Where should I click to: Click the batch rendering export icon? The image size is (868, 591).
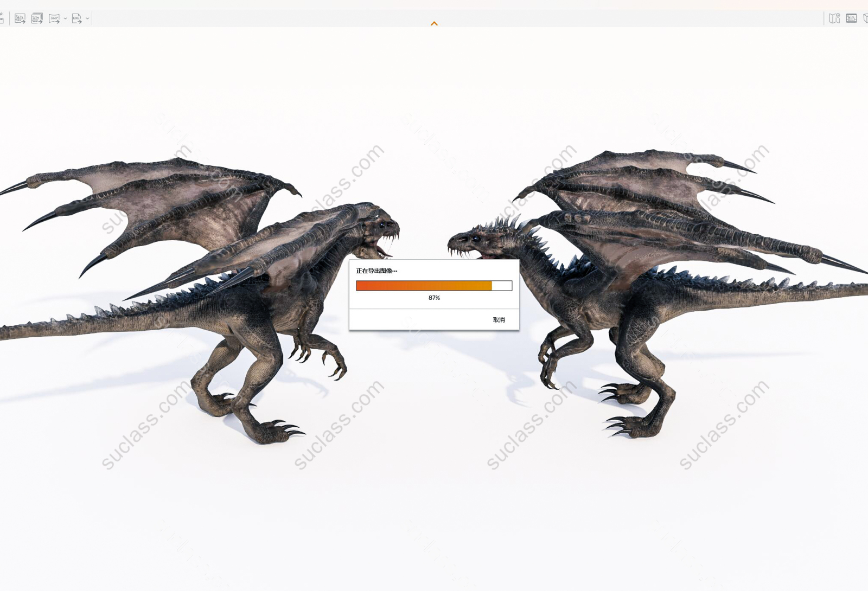[x=37, y=18]
